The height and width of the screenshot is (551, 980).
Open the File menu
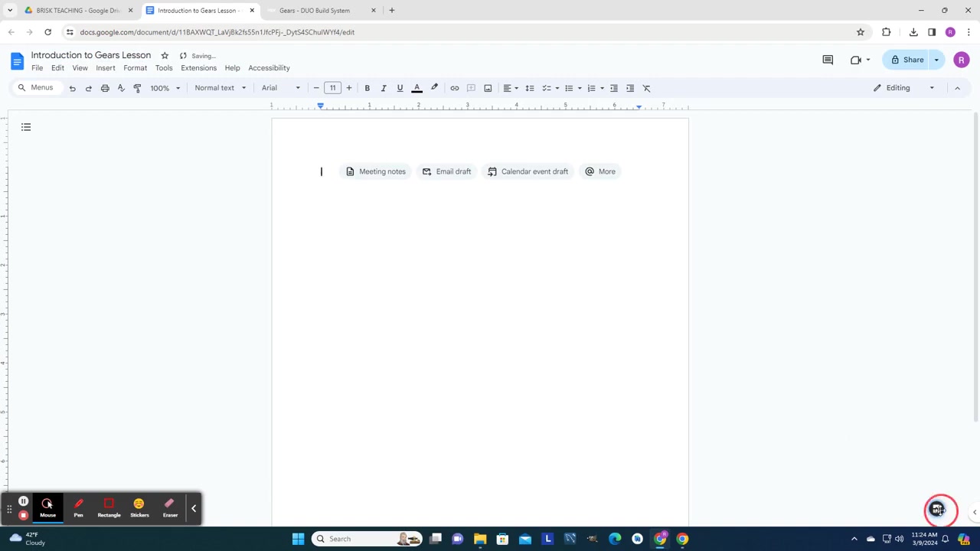tap(37, 68)
